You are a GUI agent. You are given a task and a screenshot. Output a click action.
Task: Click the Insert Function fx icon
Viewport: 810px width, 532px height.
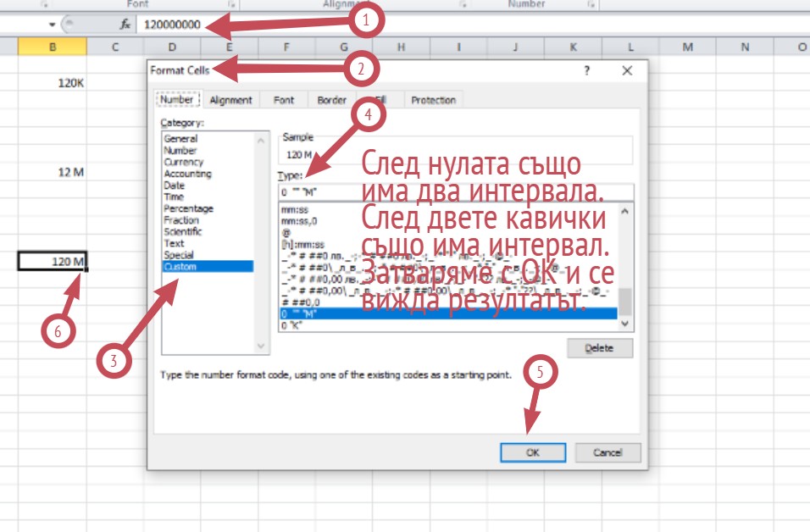tap(125, 25)
